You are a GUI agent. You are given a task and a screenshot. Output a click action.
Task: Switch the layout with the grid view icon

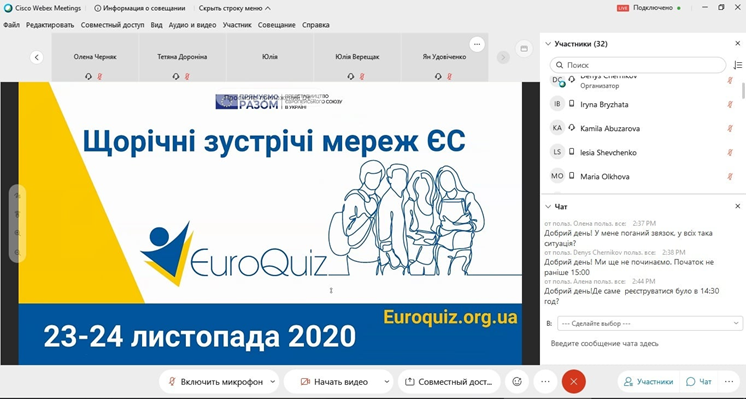click(524, 49)
